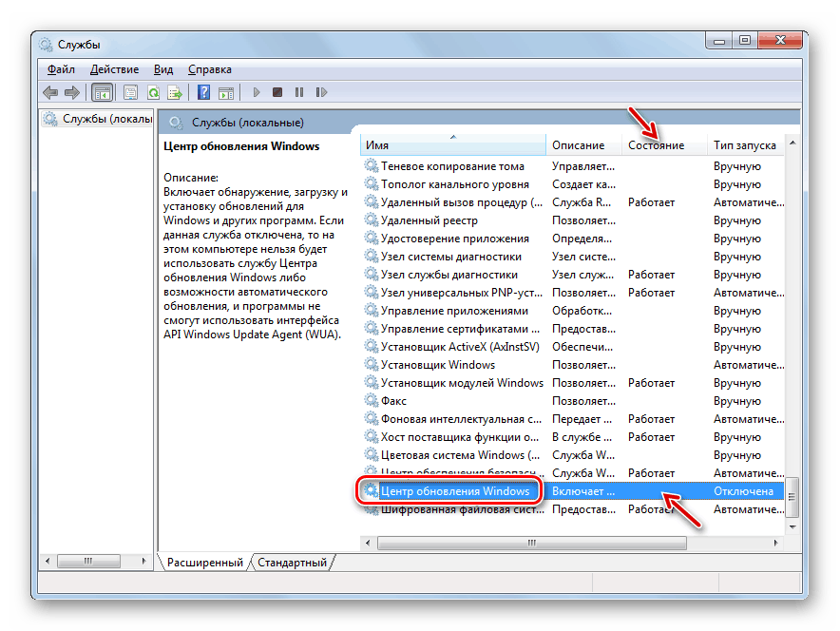This screenshot has width=840, height=631.
Task: Click the Refresh toolbar icon
Action: point(153,93)
